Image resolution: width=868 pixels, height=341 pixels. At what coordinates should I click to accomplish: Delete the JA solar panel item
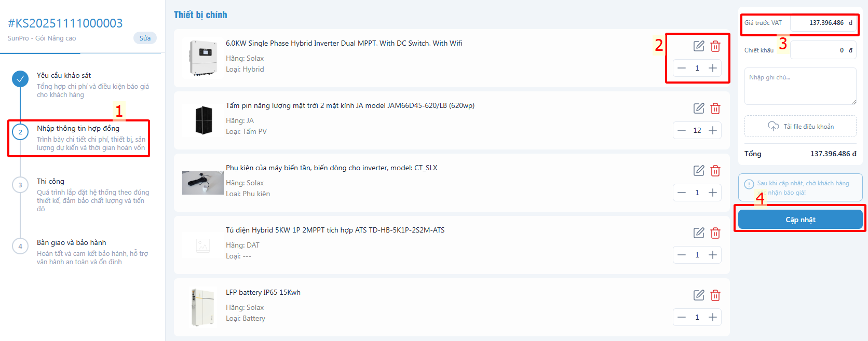pos(715,108)
